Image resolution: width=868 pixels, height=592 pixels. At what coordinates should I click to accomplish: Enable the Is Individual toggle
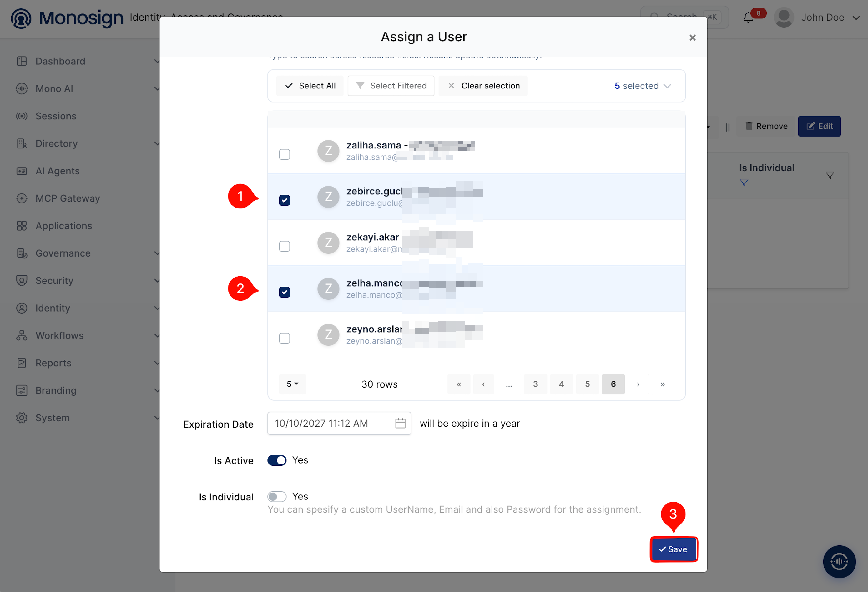tap(277, 496)
